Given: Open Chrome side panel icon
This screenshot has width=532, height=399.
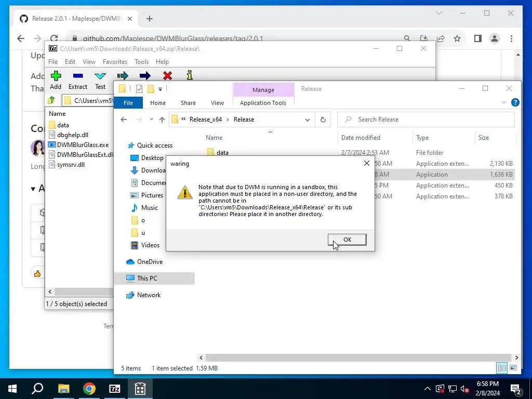Looking at the screenshot, I should coord(478,38).
